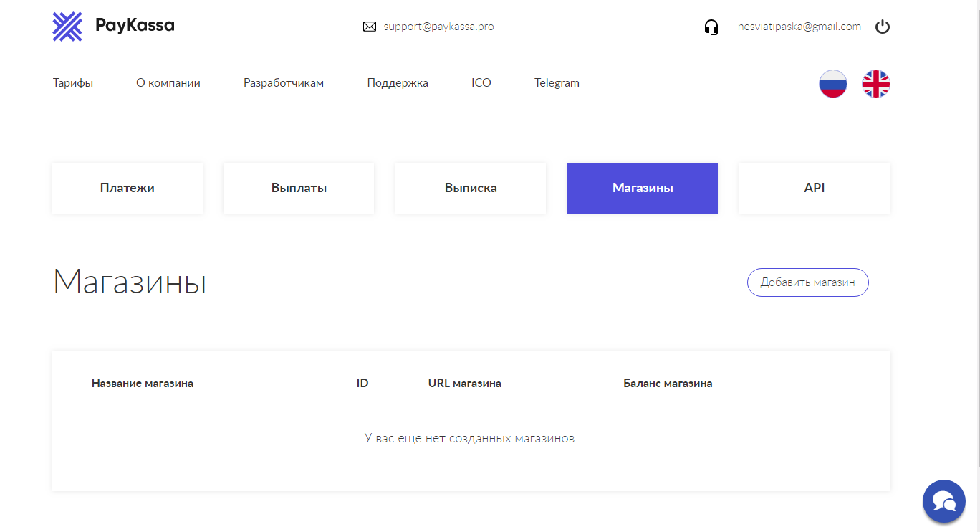
Task: Select the Магазины tab
Action: click(x=643, y=189)
